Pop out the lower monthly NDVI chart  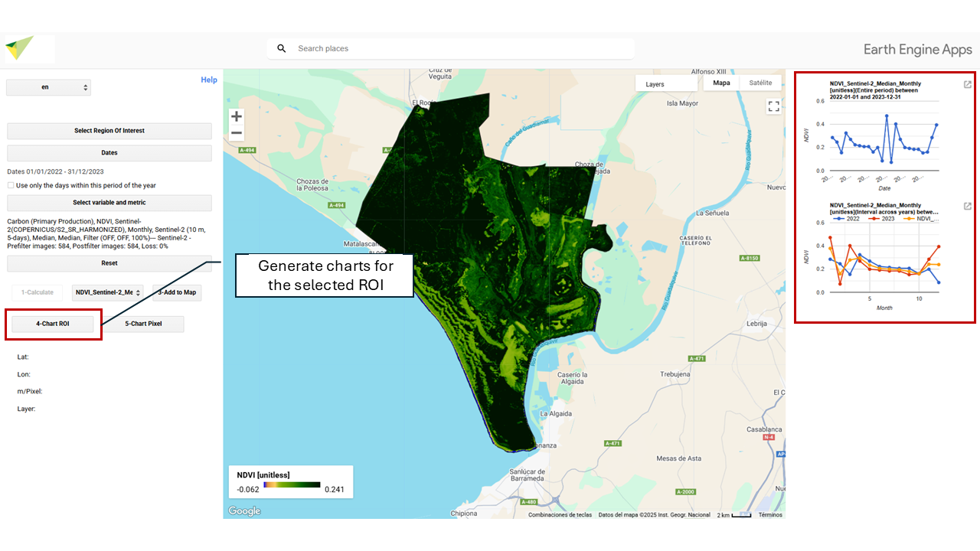967,207
